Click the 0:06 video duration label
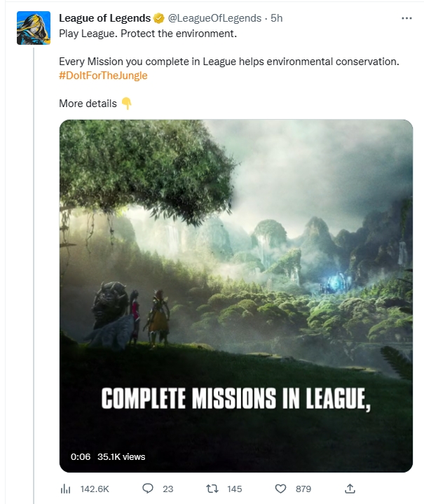Viewport: 424px width, 504px height. (81, 456)
